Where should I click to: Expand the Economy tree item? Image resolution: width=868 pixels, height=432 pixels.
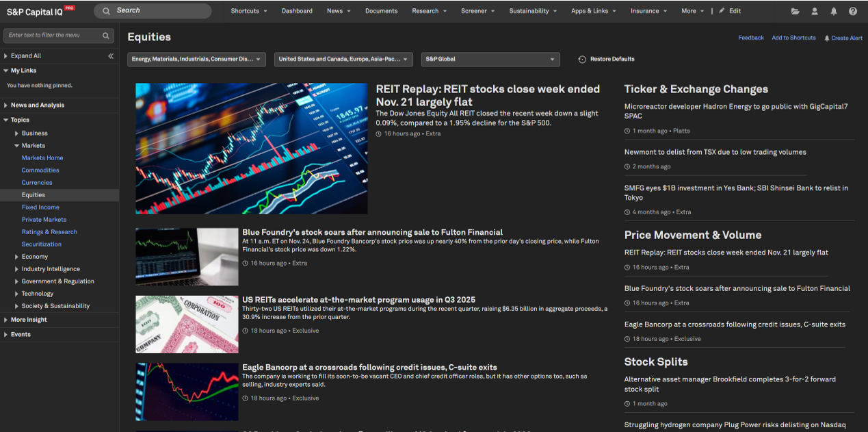pyautogui.click(x=17, y=257)
